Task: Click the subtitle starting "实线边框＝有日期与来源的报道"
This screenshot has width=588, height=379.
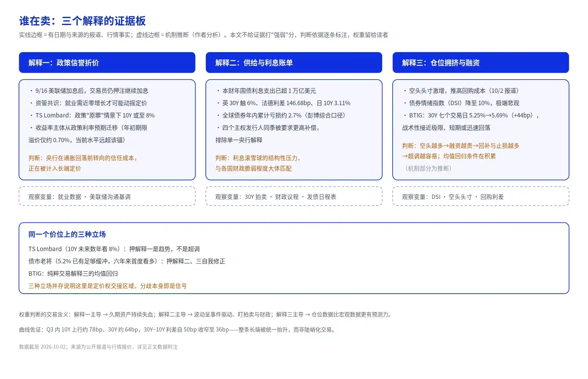Action: click(x=203, y=35)
